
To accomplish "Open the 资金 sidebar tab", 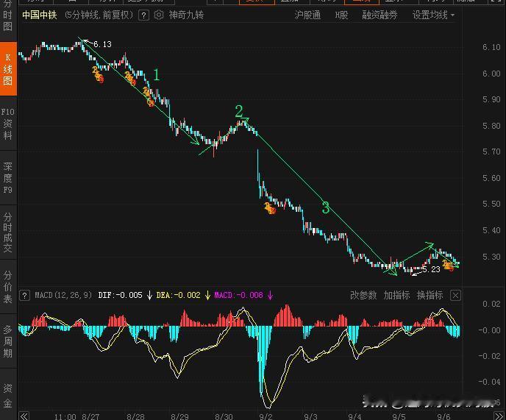I will pos(8,394).
